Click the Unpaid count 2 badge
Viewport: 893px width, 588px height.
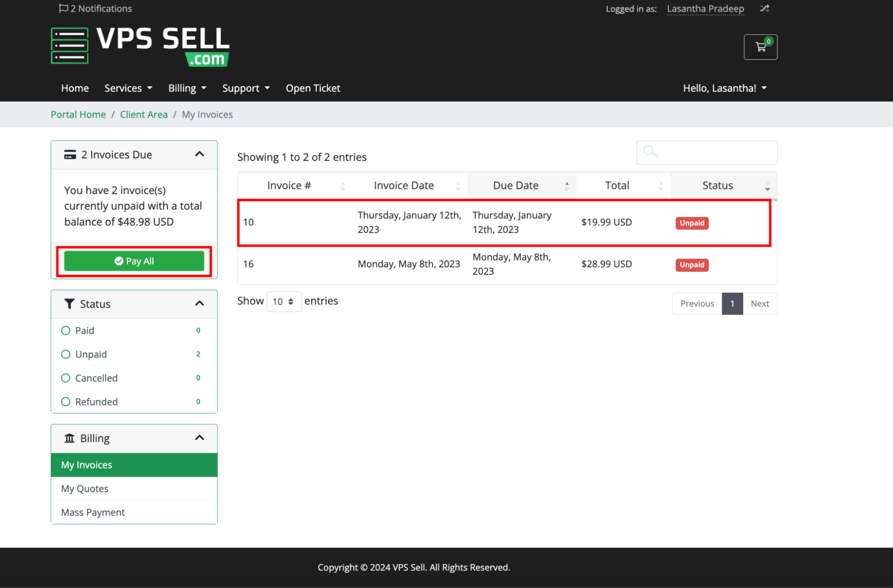click(x=198, y=354)
